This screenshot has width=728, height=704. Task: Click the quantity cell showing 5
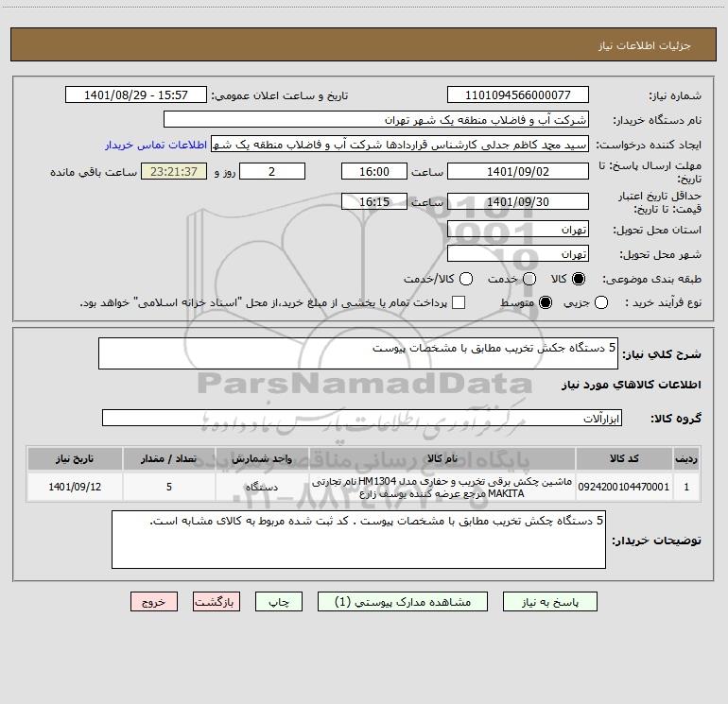pyautogui.click(x=169, y=487)
